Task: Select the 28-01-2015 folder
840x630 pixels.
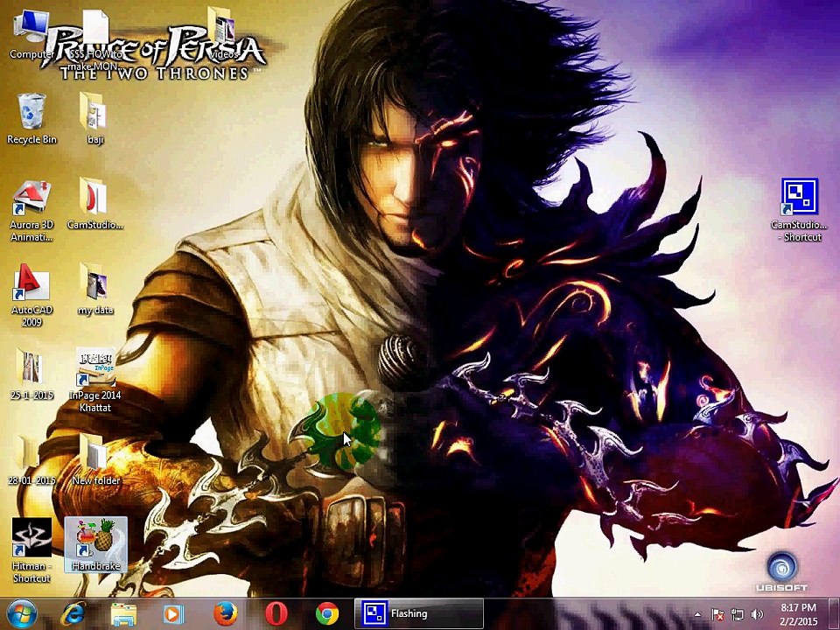Action: click(31, 459)
